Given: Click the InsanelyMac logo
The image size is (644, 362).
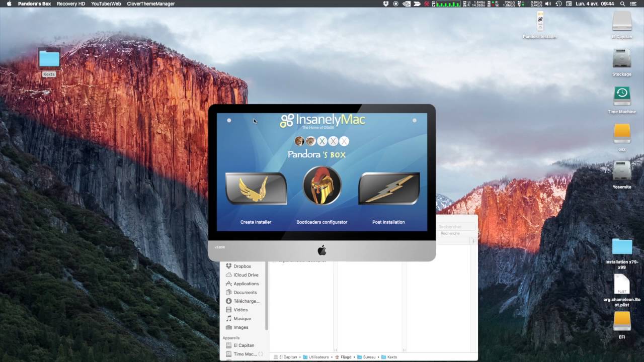Looking at the screenshot, I should [323, 121].
